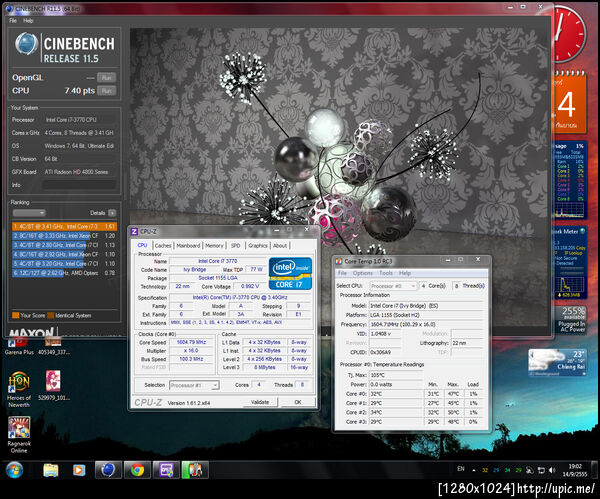600x499 pixels.
Task: Click OK in CPU-Z
Action: tap(298, 402)
